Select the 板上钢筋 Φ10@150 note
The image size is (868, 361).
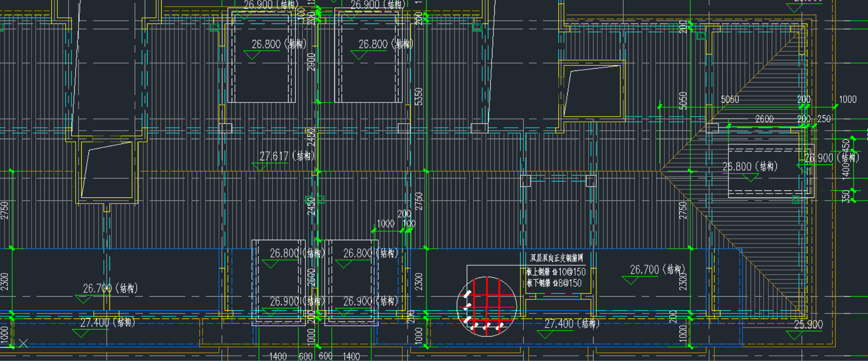click(556, 272)
